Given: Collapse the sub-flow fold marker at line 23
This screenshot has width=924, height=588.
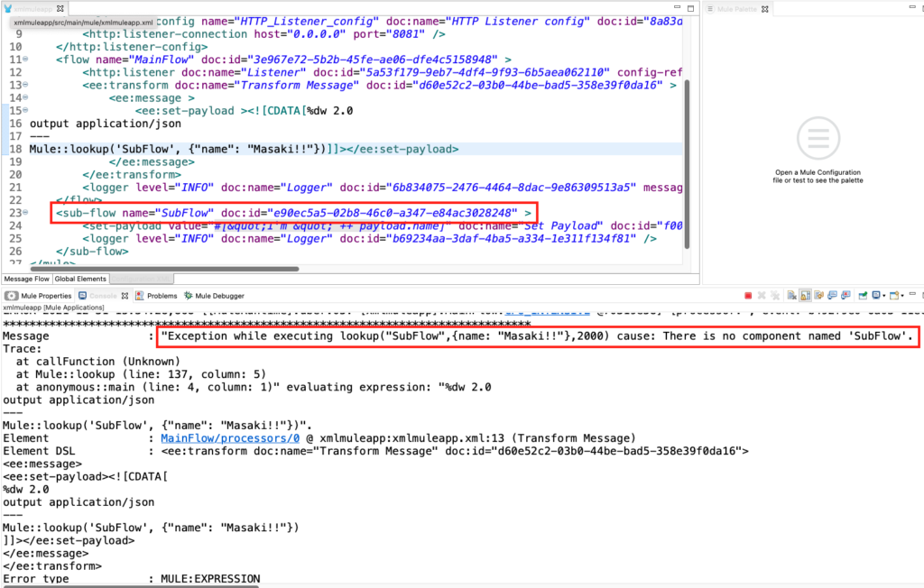Looking at the screenshot, I should 25,213.
